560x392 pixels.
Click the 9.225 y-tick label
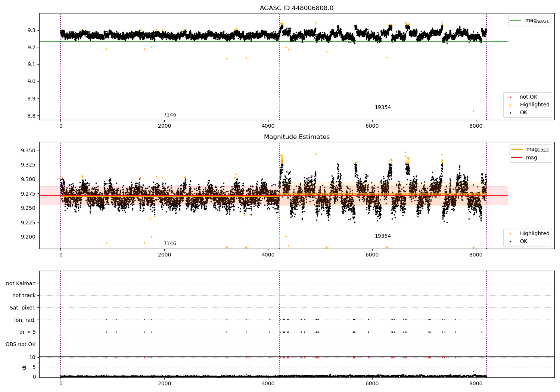(x=28, y=223)
